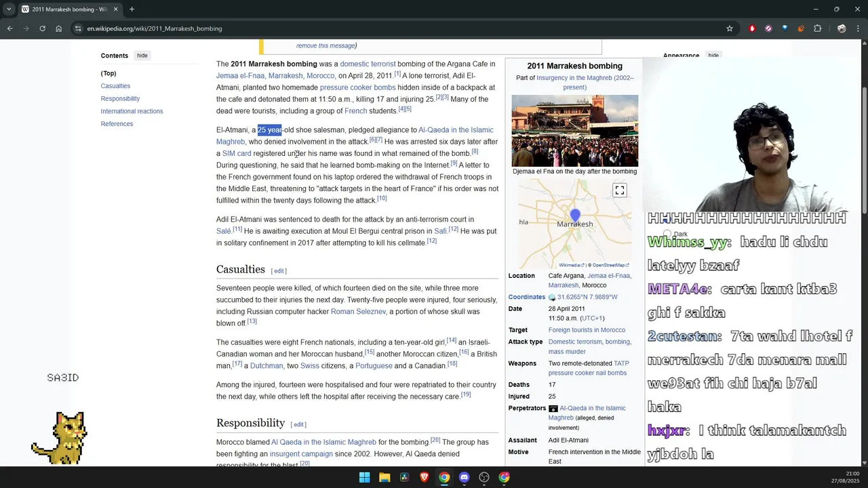
Task: Jump to Responsibility section in contents
Action: pos(120,98)
